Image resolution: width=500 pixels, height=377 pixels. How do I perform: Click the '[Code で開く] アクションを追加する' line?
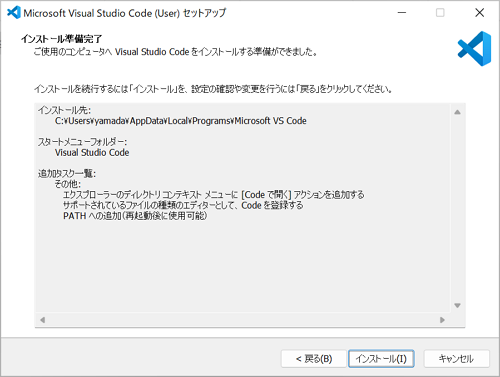[x=214, y=195]
